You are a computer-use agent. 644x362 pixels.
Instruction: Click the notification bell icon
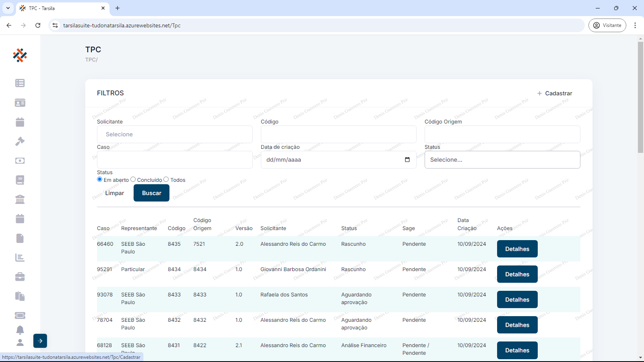20,330
